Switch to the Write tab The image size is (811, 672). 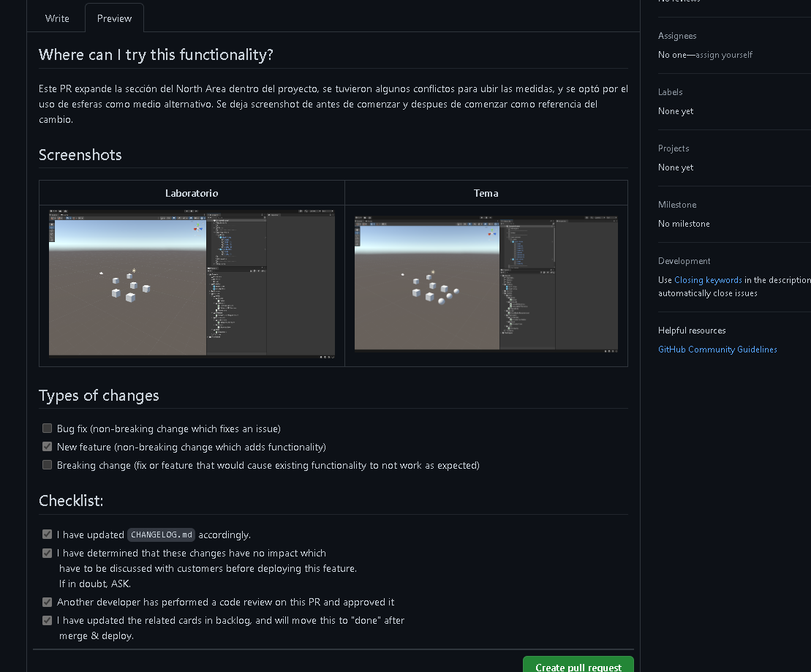click(x=57, y=18)
